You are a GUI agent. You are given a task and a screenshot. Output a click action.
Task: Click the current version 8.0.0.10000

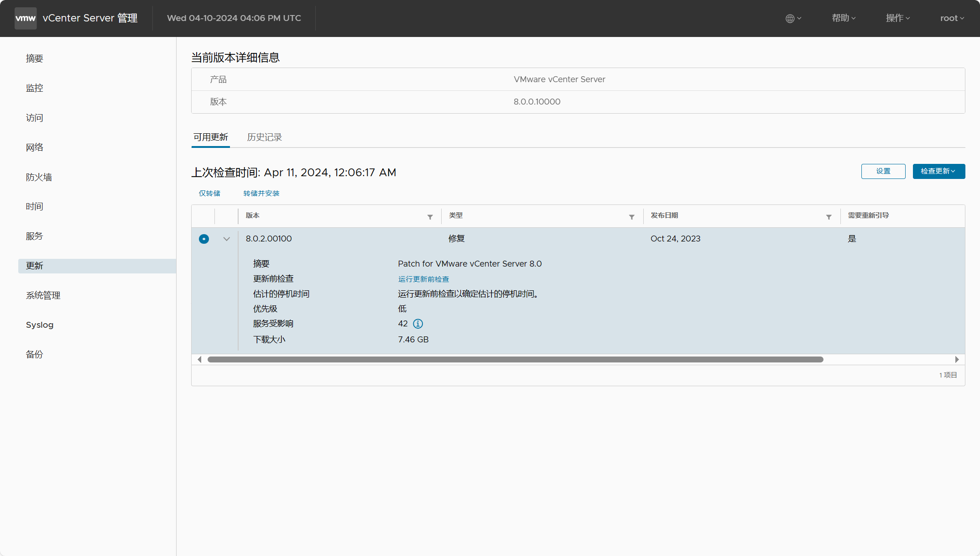tap(537, 102)
